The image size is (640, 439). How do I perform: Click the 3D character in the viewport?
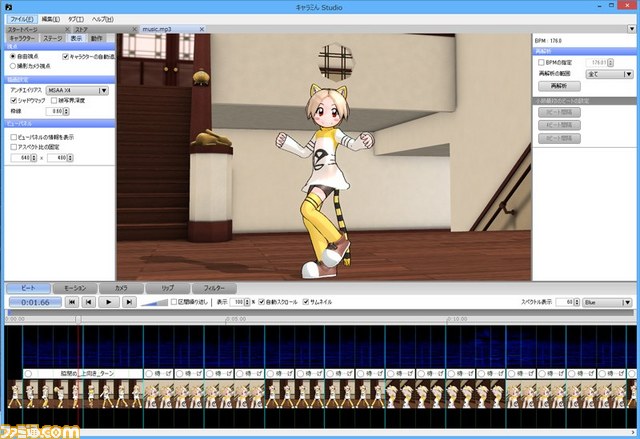327,180
